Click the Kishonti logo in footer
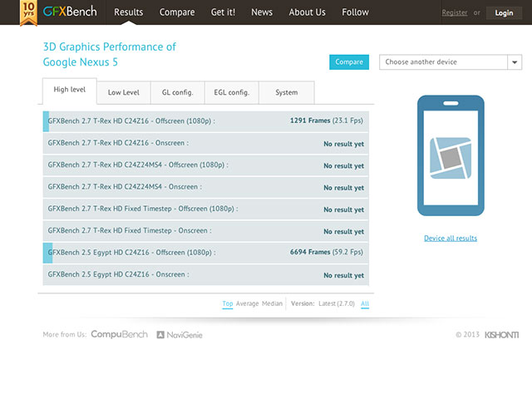 coord(501,335)
